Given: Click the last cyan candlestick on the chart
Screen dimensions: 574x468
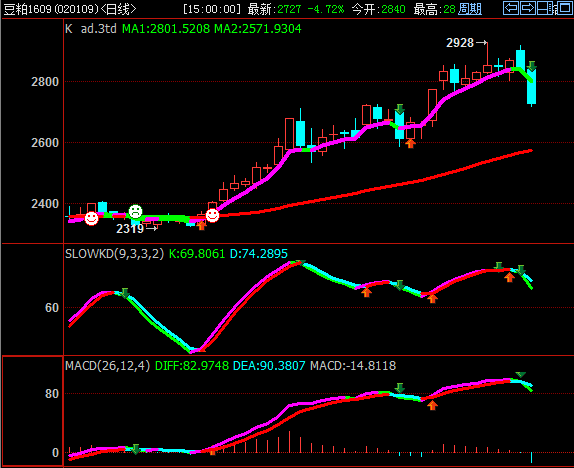Looking at the screenshot, I should [x=532, y=87].
